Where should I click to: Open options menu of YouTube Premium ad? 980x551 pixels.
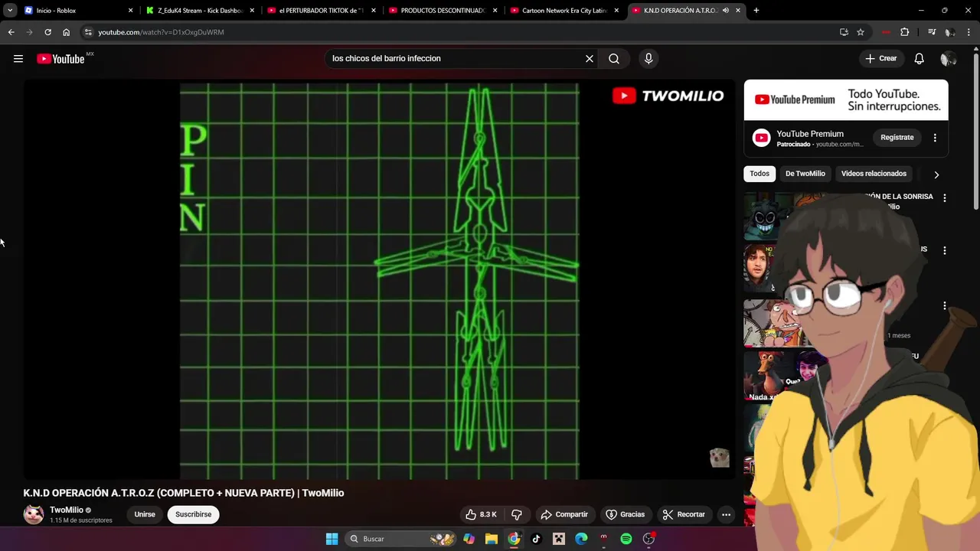point(935,138)
